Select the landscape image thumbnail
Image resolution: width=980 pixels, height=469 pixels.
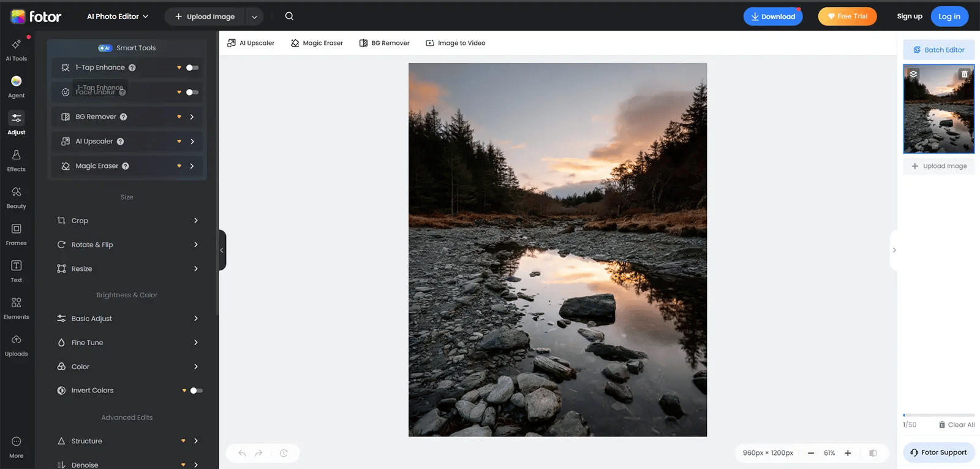pos(939,109)
